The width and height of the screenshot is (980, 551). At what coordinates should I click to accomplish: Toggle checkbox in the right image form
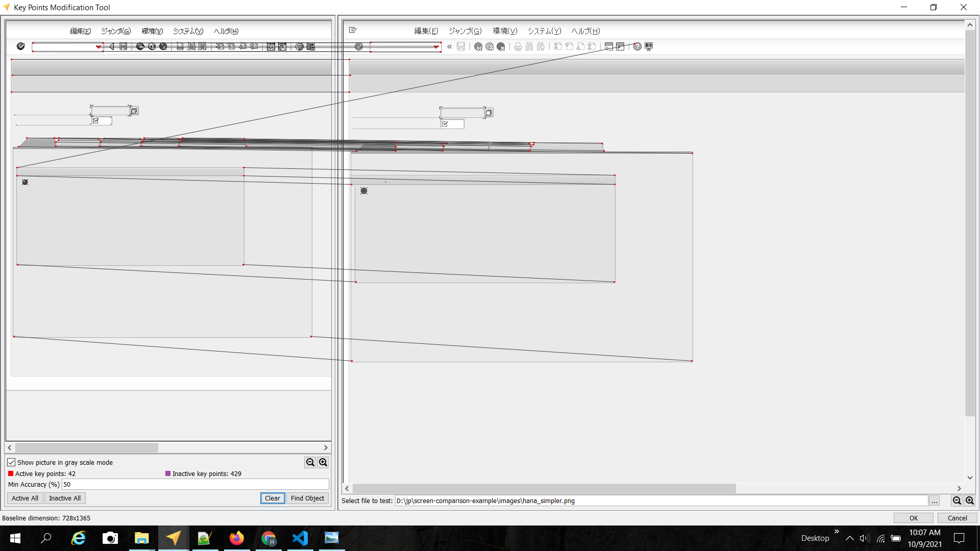click(445, 124)
